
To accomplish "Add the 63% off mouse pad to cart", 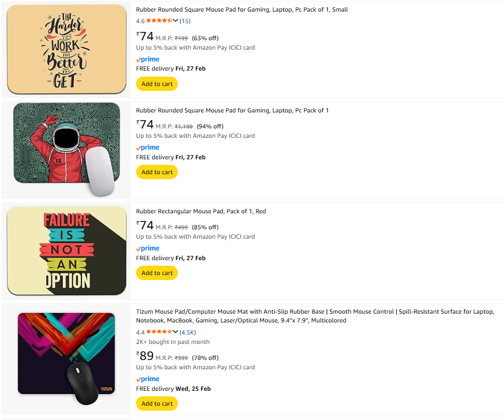I will coord(157,84).
